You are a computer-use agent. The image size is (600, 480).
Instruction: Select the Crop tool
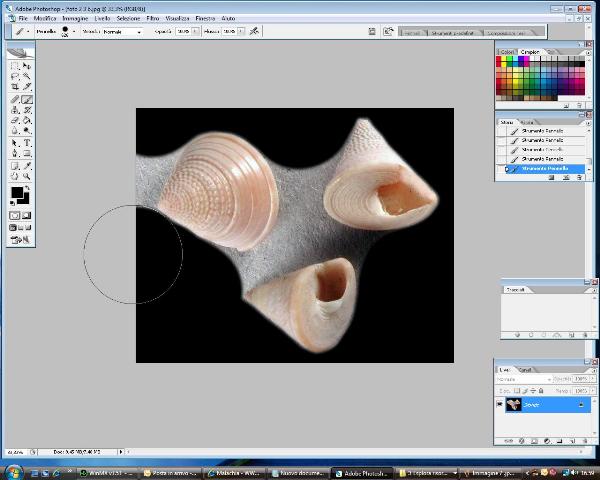coord(15,88)
